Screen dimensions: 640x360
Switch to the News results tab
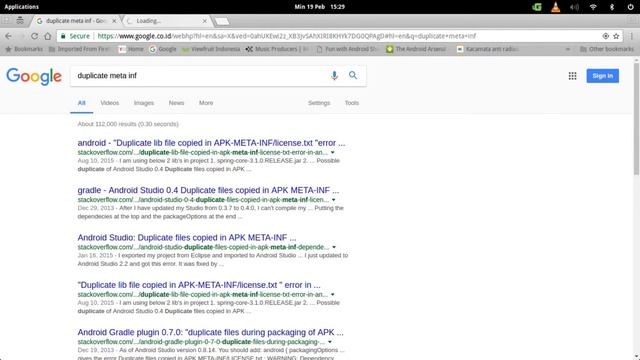[176, 103]
